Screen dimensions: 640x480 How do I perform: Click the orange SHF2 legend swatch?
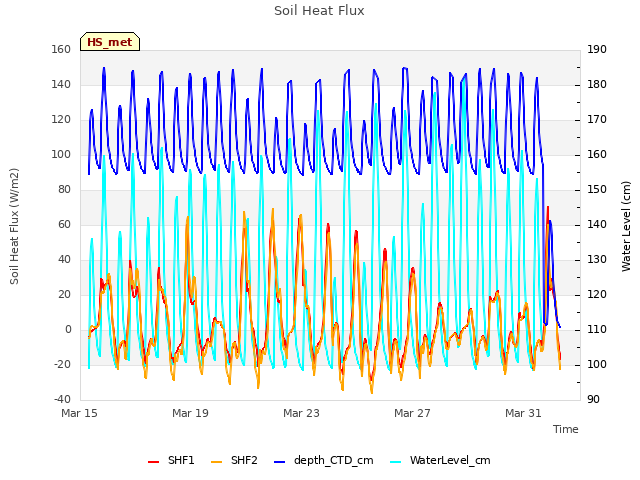point(217,462)
